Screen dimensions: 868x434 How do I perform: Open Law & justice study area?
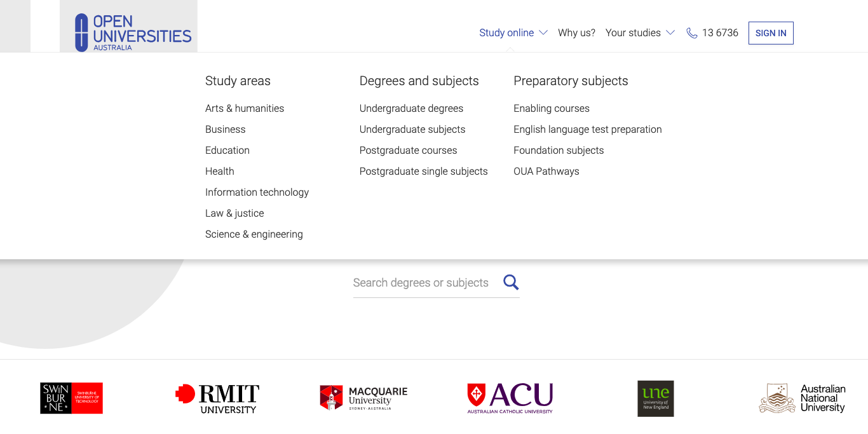(234, 214)
